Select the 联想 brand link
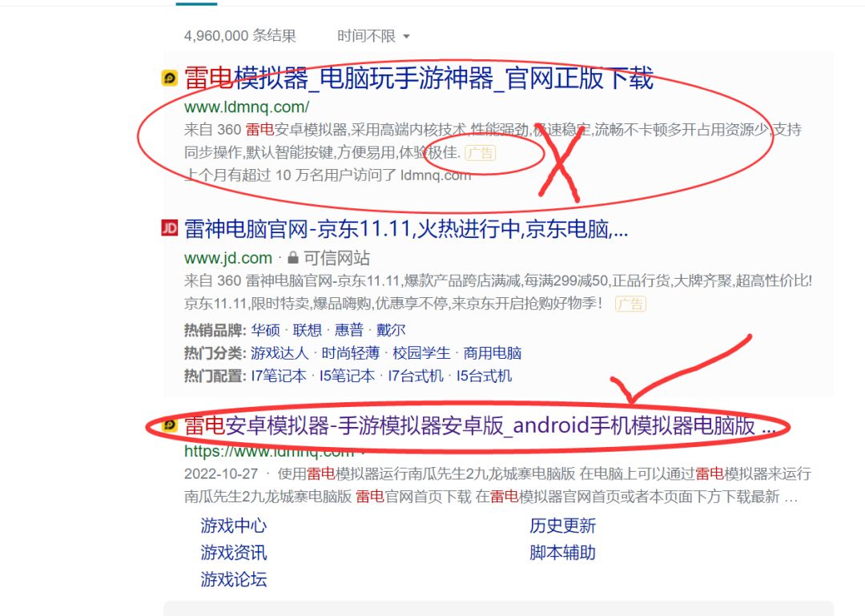The width and height of the screenshot is (865, 616). (308, 330)
